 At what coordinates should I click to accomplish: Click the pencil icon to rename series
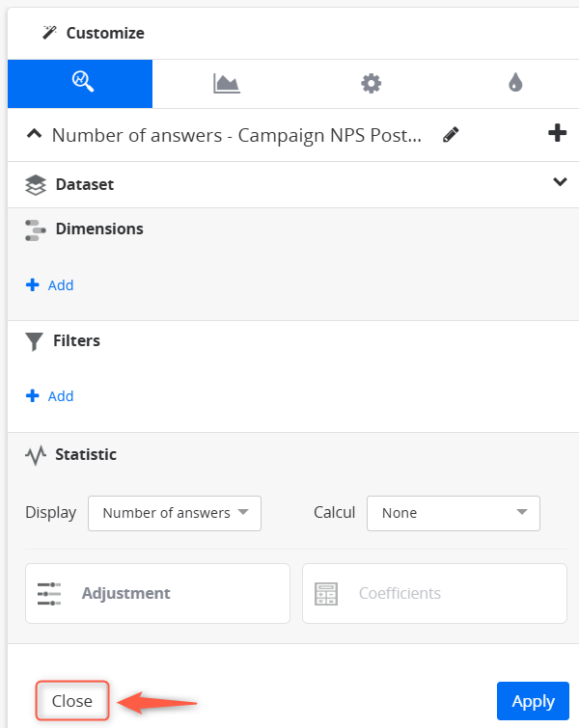451,135
